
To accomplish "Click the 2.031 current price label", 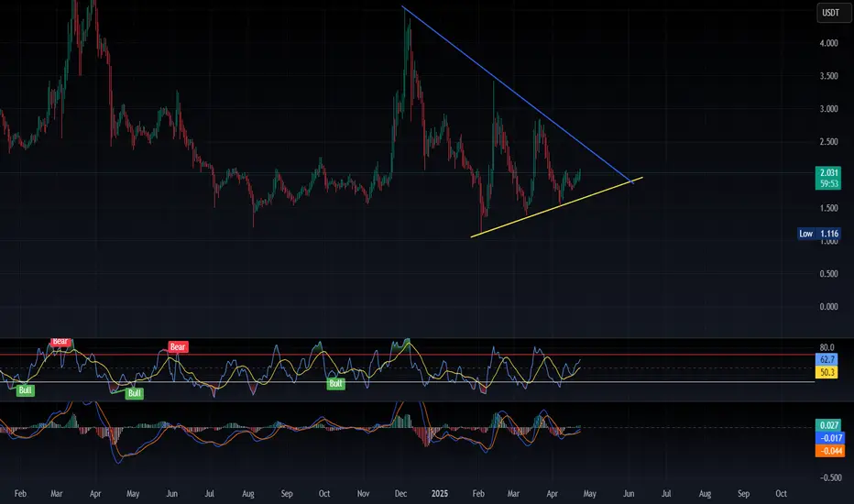I will [828, 172].
